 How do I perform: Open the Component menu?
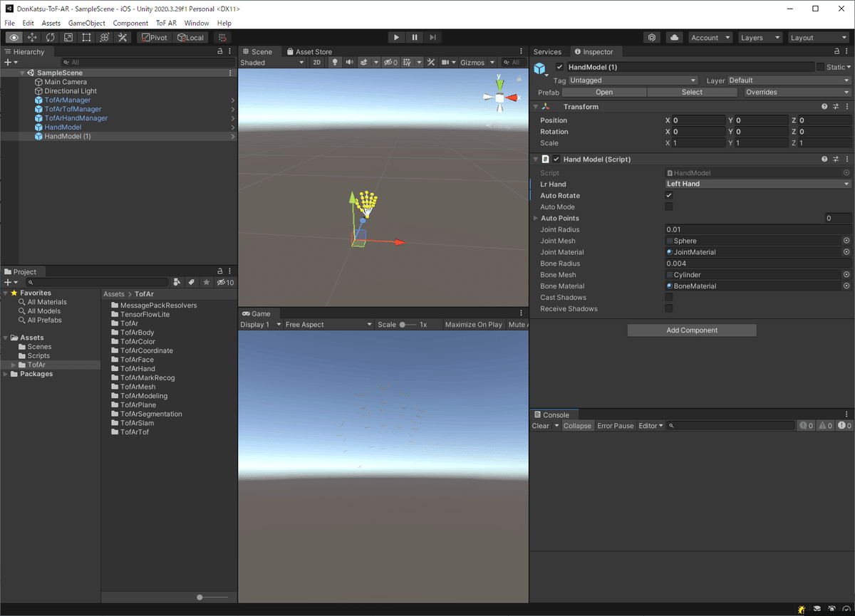(x=130, y=23)
